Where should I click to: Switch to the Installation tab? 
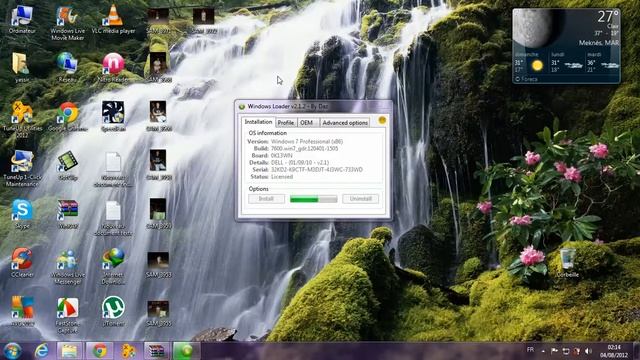pyautogui.click(x=258, y=122)
